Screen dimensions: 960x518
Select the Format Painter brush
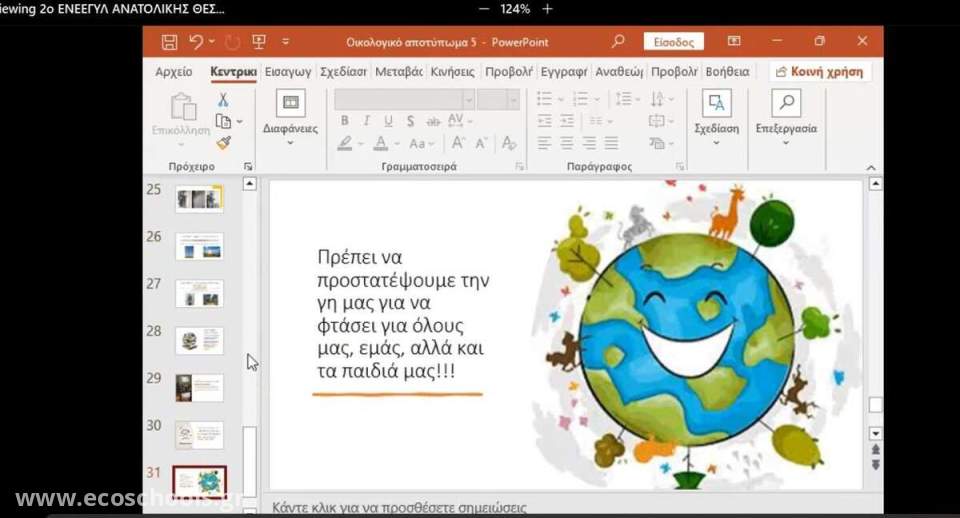click(x=223, y=143)
